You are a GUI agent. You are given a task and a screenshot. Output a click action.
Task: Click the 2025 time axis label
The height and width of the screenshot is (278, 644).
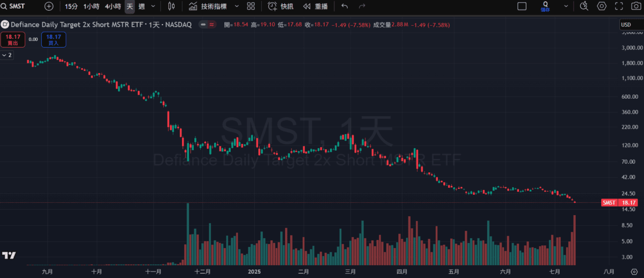[254, 272]
